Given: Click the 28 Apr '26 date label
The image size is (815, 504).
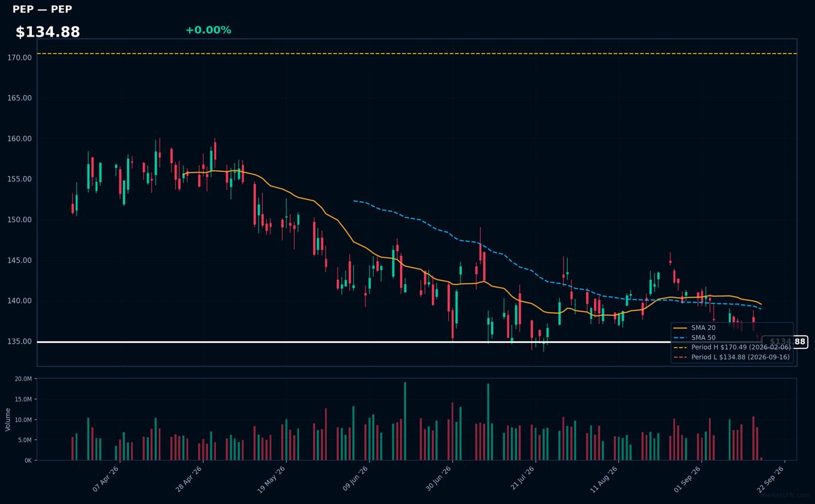Looking at the screenshot, I should pyautogui.click(x=189, y=479).
